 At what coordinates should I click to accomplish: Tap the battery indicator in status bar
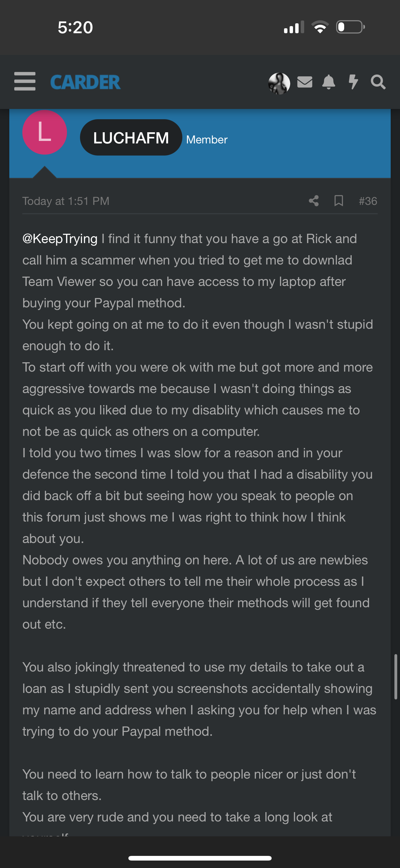pyautogui.click(x=350, y=27)
